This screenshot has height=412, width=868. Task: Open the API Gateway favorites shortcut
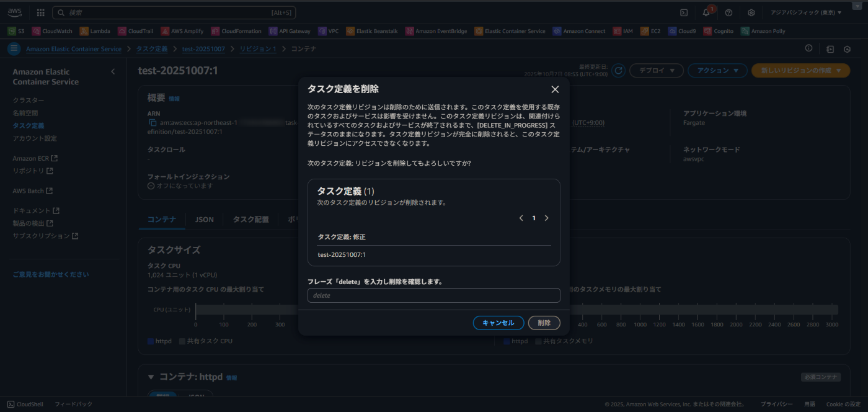[x=290, y=31]
